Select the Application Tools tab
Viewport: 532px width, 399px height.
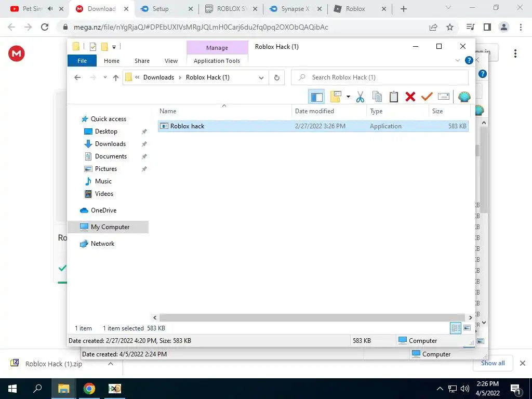217,61
